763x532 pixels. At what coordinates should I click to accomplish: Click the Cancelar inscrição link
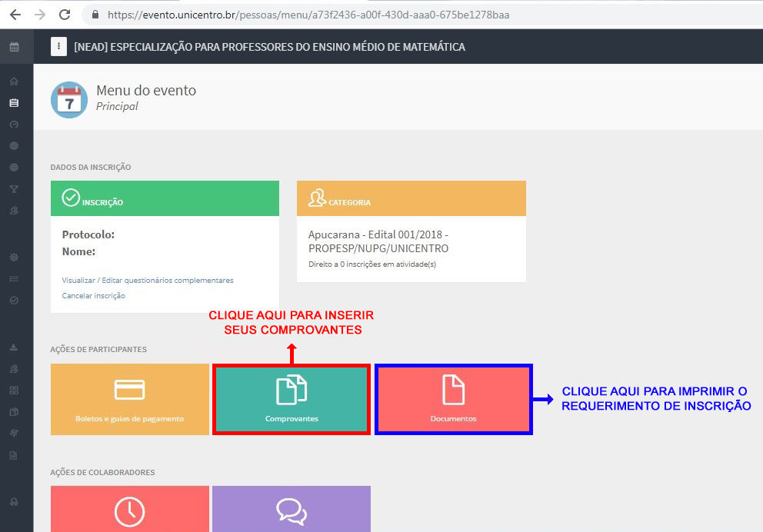point(93,296)
